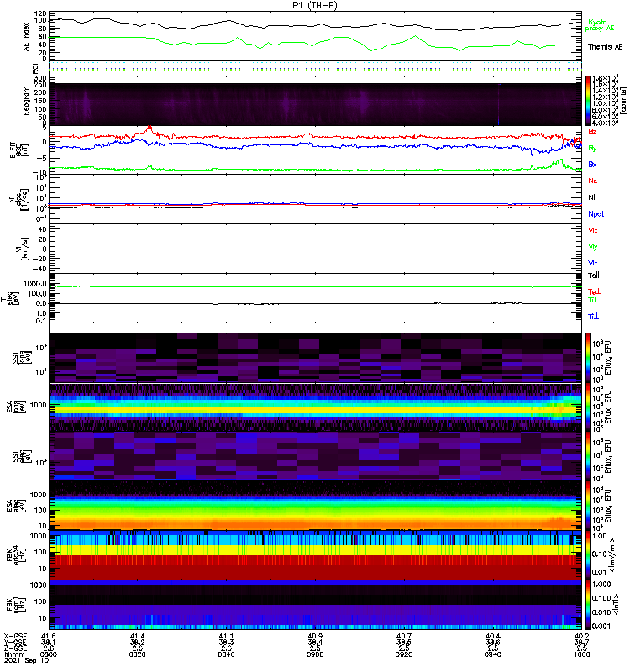Click the FBK nT color bar
Image resolution: width=630 pixels, height=672 pixels.
coord(588,605)
